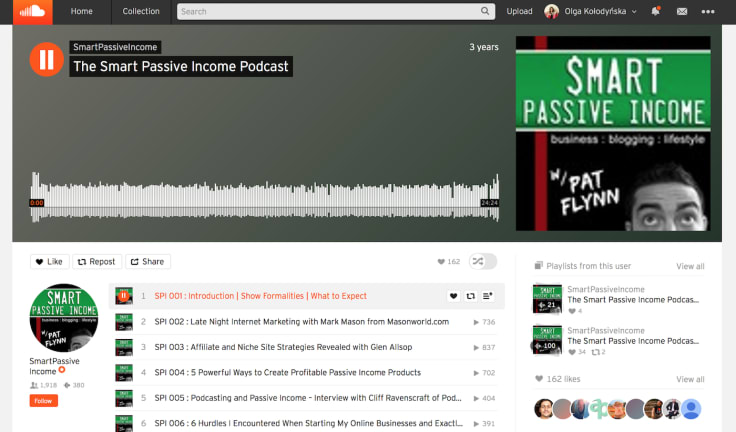Click 2 reposts under second sidebar playlist
The image size is (736, 432).
pyautogui.click(x=598, y=352)
